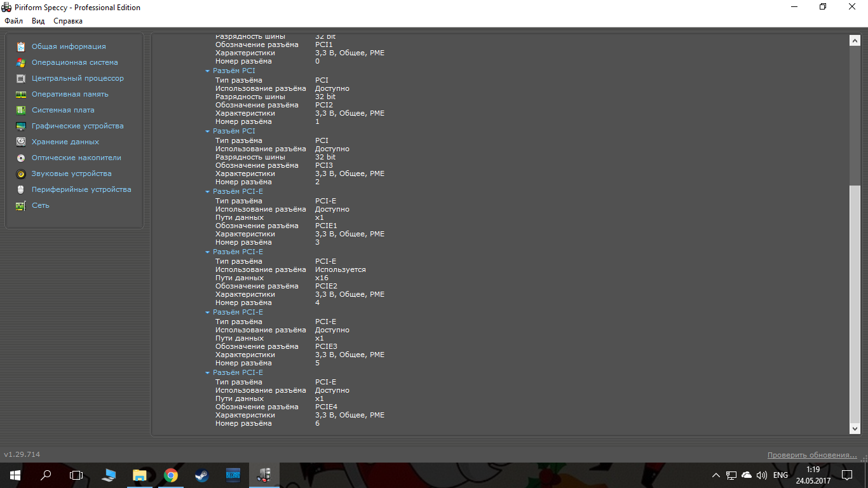Open the Вид menu

(x=38, y=21)
